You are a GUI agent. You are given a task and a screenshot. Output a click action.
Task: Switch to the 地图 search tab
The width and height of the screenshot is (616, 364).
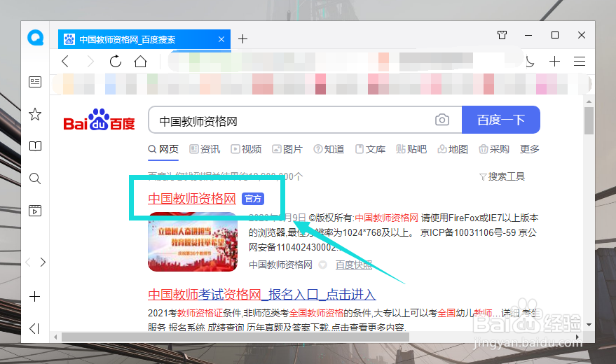[x=453, y=149]
